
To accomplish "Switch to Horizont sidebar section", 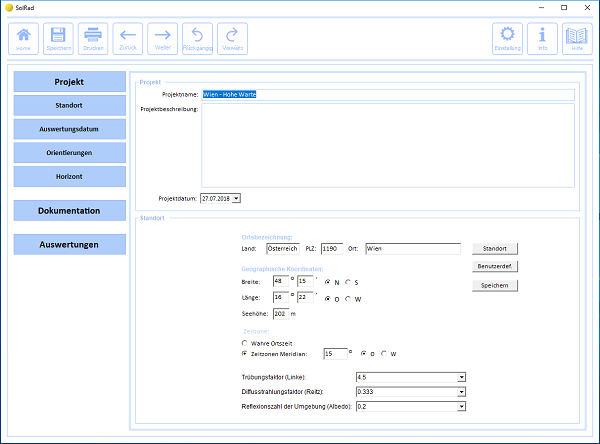I will pos(69,176).
